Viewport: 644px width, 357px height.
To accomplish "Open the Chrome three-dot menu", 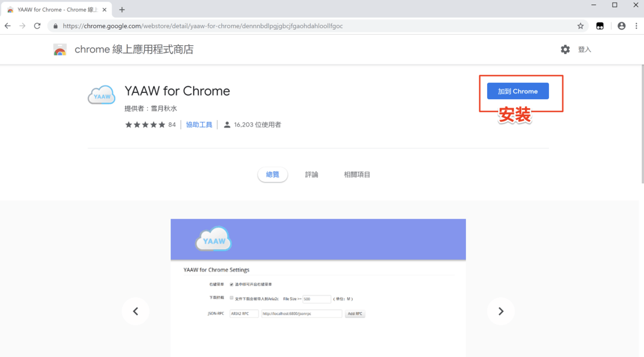I will 636,26.
